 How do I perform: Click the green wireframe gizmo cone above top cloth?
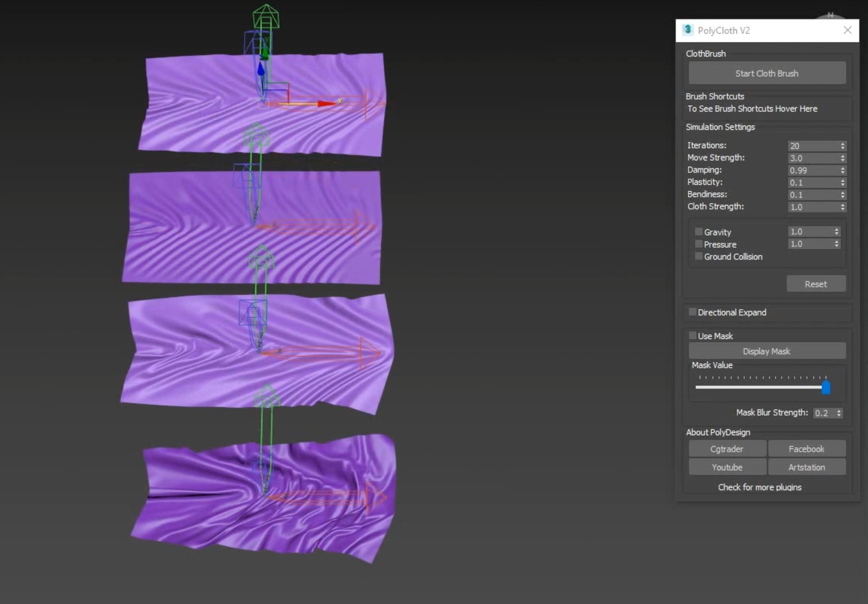266,16
